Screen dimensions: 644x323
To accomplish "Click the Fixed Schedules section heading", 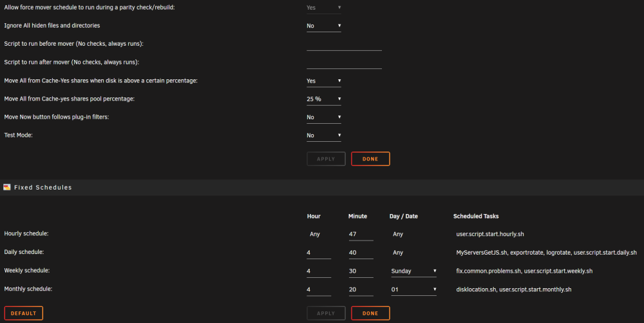I will click(x=43, y=188).
